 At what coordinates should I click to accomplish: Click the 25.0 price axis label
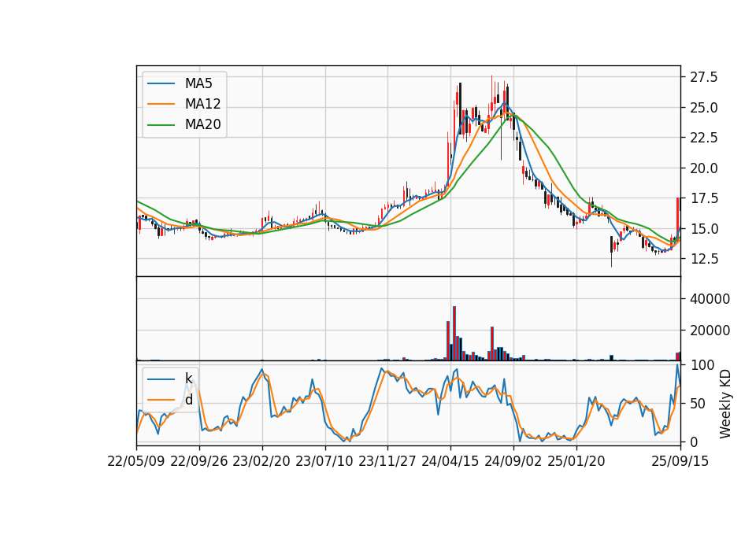tap(704, 108)
